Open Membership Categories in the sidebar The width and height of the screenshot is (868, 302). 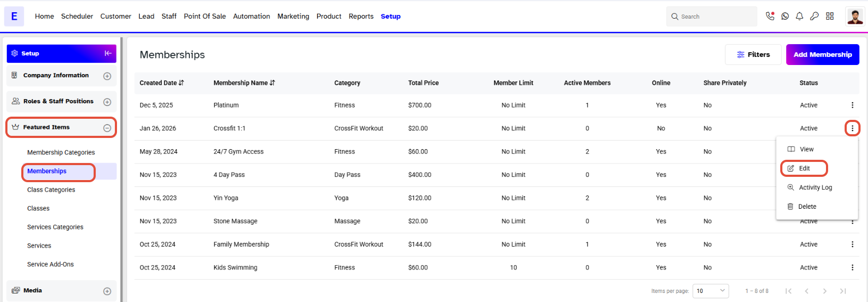(x=61, y=152)
